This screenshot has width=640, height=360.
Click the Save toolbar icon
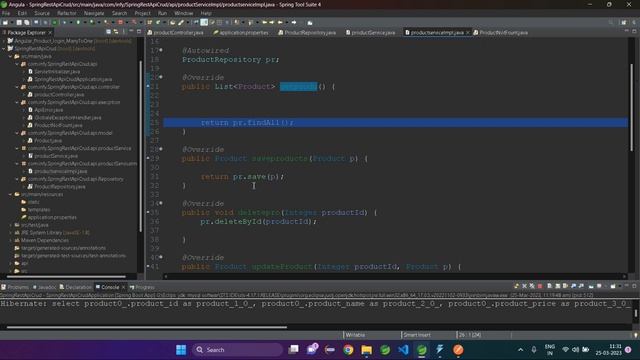point(19,22)
